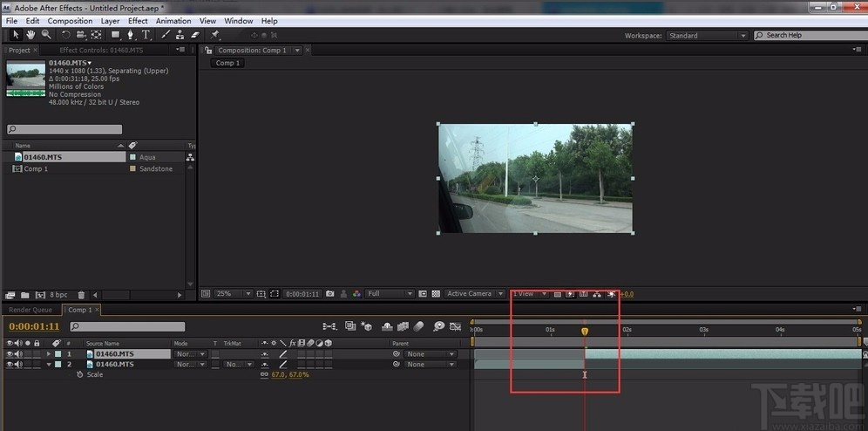The height and width of the screenshot is (431, 868).
Task: Click the Draft 3D icon in timeline
Action: 366,326
